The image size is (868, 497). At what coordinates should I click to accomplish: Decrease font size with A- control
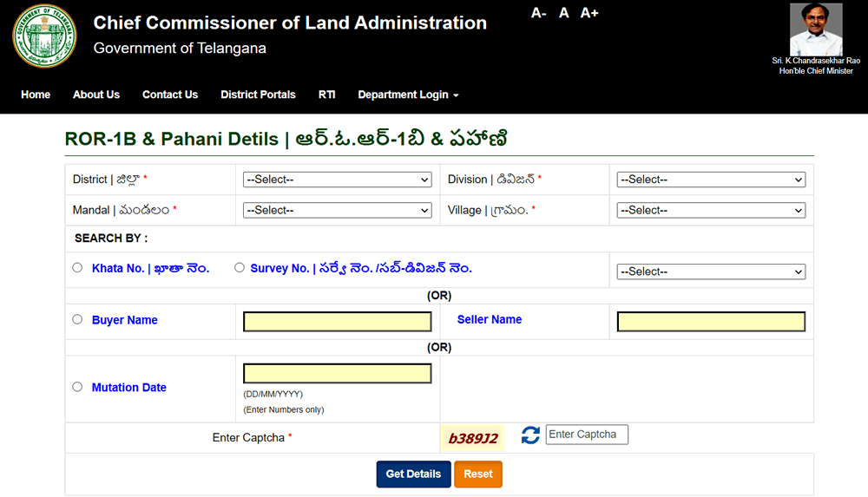(x=539, y=13)
